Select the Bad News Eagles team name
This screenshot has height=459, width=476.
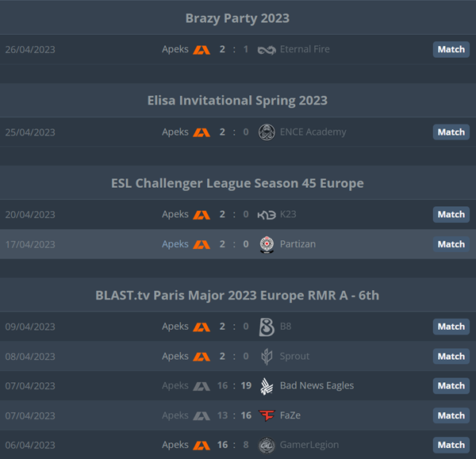[x=317, y=385]
